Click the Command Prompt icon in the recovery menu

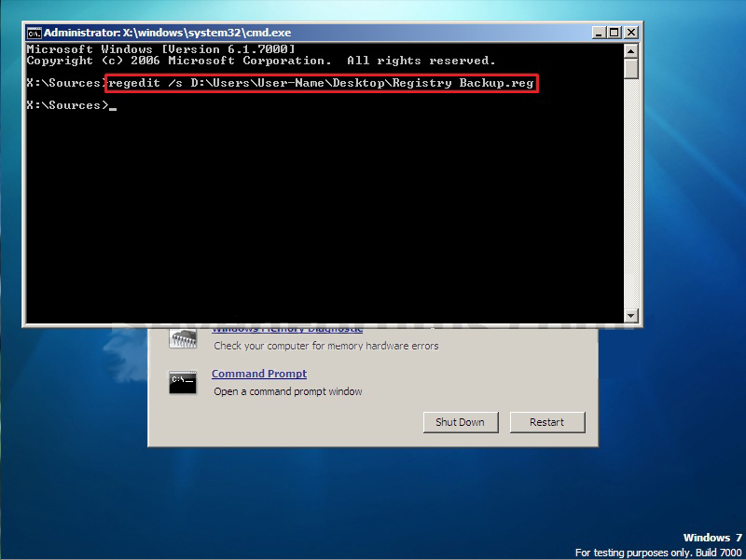(x=183, y=380)
